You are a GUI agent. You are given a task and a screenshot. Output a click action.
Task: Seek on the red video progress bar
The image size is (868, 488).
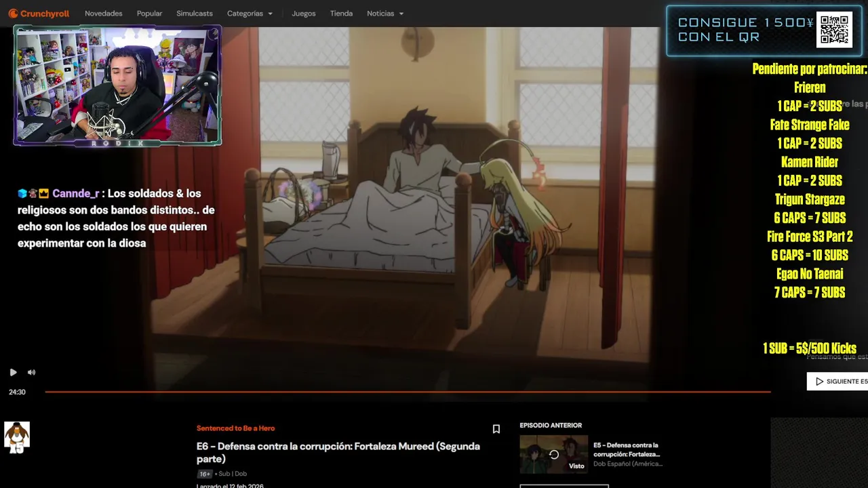click(408, 392)
